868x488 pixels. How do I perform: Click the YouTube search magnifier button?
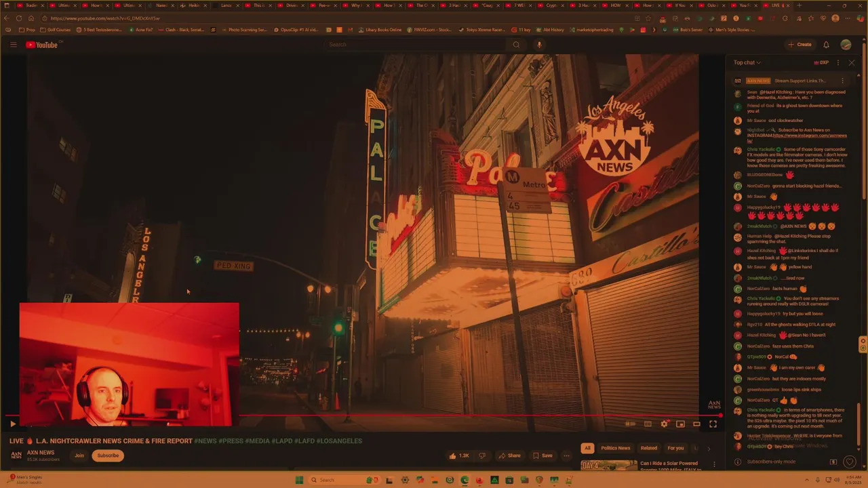(516, 45)
